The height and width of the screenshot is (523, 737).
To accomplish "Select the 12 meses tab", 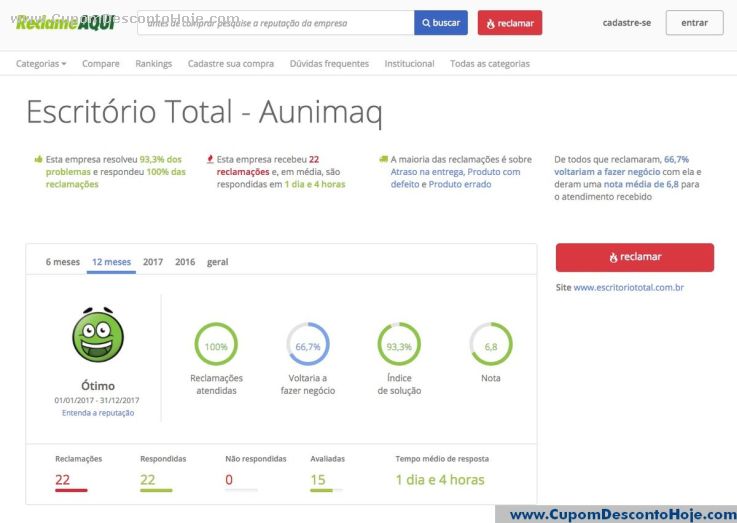I will point(111,262).
